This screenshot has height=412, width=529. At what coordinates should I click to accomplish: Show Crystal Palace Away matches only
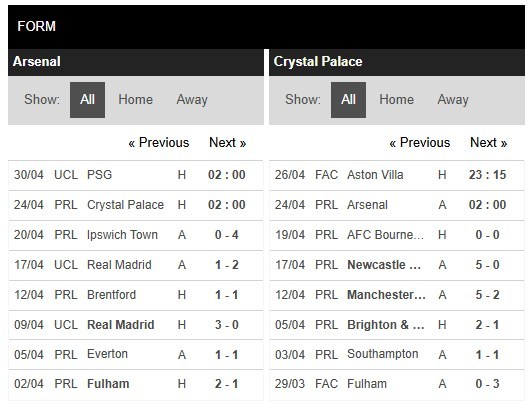pyautogui.click(x=453, y=100)
